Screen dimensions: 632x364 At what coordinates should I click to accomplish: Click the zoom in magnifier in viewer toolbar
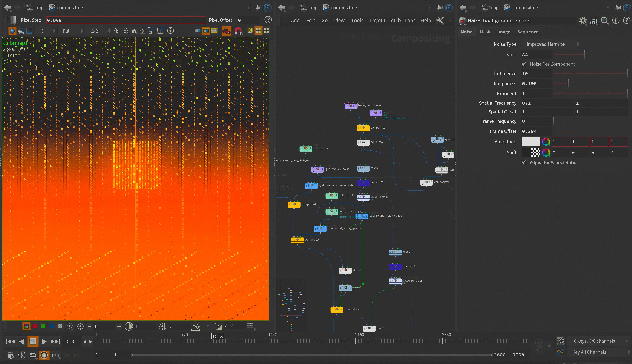[117, 31]
